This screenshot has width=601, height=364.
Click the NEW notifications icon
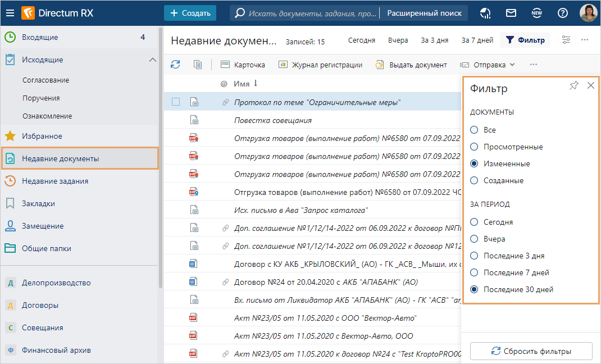point(536,13)
